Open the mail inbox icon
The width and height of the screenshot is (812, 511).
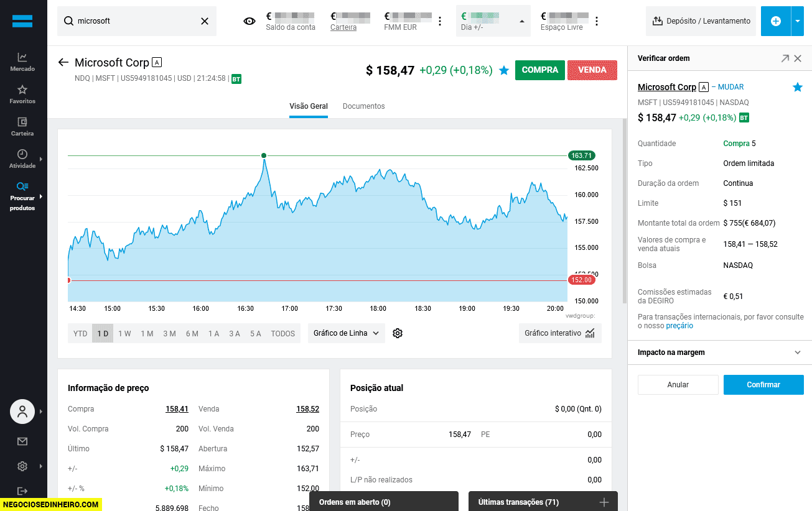22,441
